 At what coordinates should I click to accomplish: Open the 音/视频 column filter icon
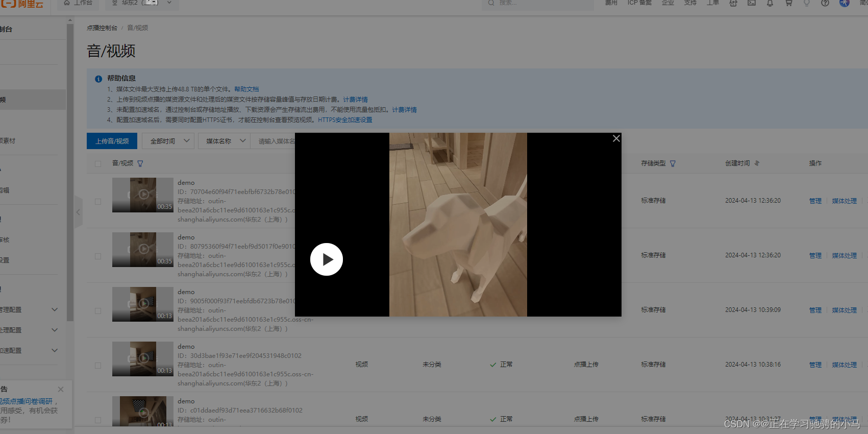click(140, 163)
